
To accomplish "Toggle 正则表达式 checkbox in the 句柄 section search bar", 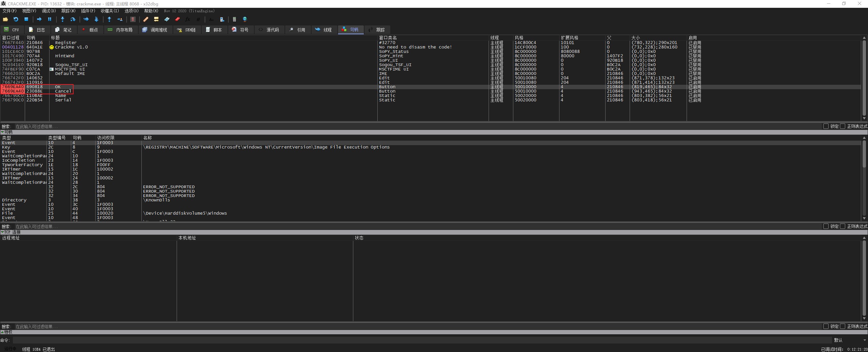I will 843,226.
